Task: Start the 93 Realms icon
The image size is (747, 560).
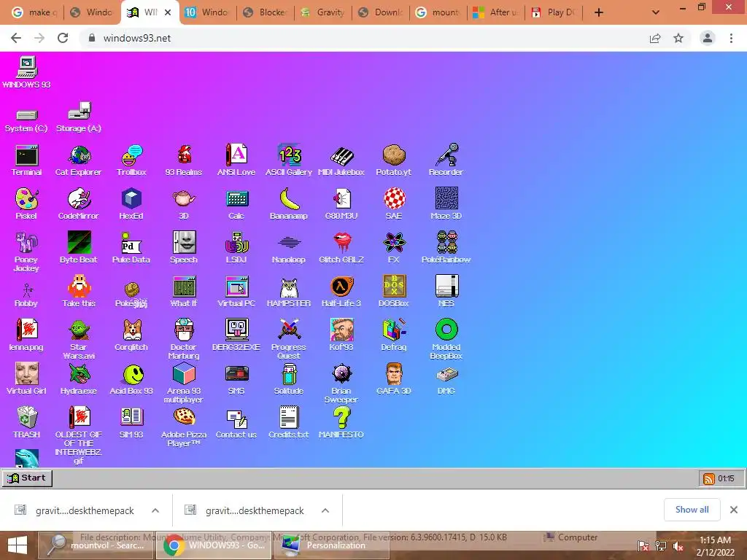Action: 184,160
